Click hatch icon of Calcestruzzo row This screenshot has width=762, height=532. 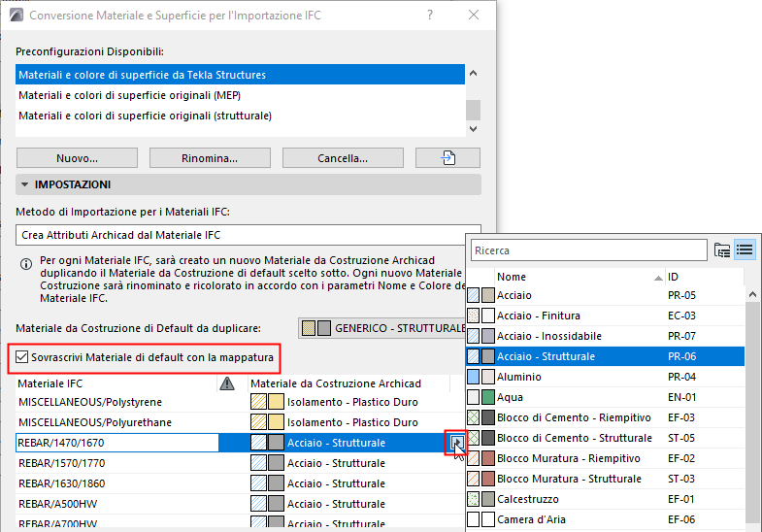473,499
